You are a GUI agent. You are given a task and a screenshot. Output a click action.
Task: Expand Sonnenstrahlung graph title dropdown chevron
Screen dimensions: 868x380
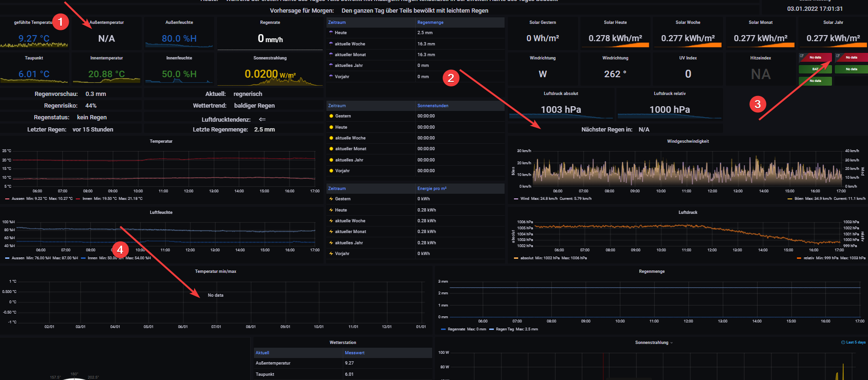pyautogui.click(x=672, y=343)
